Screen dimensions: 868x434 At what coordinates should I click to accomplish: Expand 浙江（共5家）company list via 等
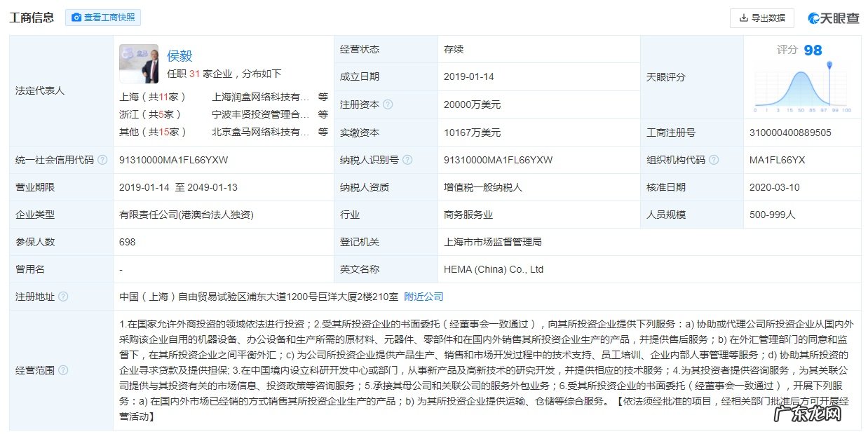click(x=323, y=114)
